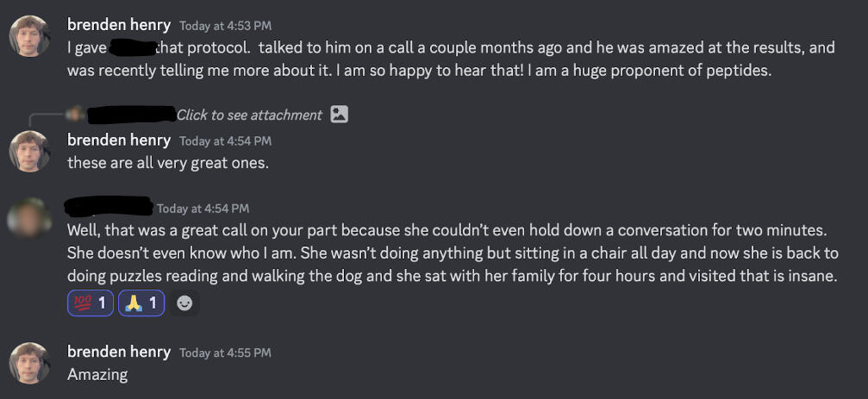Open the add reaction emoji picker

click(184, 303)
